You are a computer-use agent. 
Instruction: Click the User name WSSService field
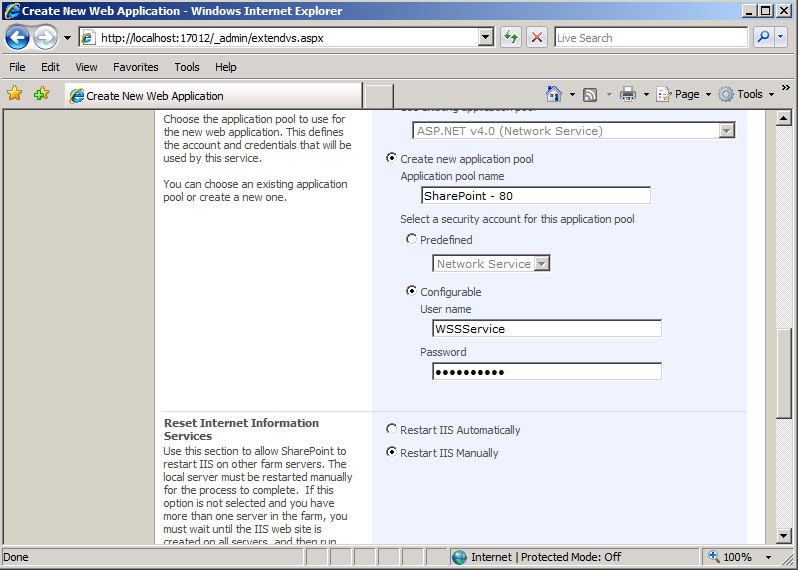click(547, 329)
